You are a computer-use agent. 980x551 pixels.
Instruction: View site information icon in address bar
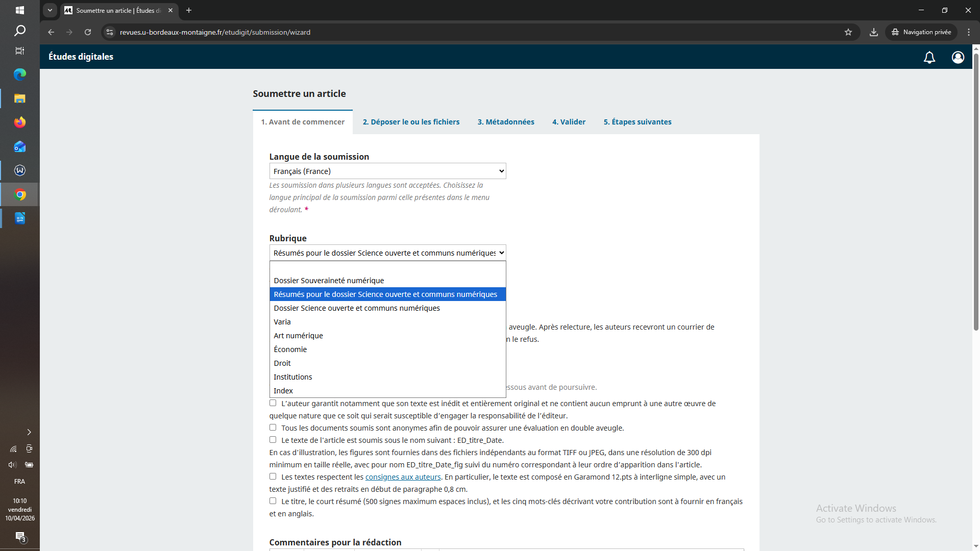(x=110, y=32)
